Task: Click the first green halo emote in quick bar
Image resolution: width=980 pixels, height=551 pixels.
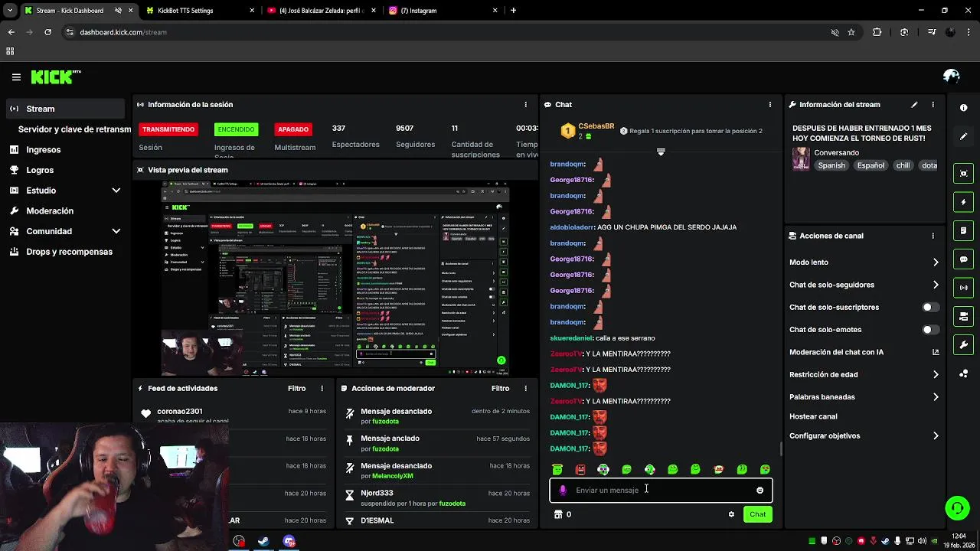Action: pyautogui.click(x=557, y=469)
